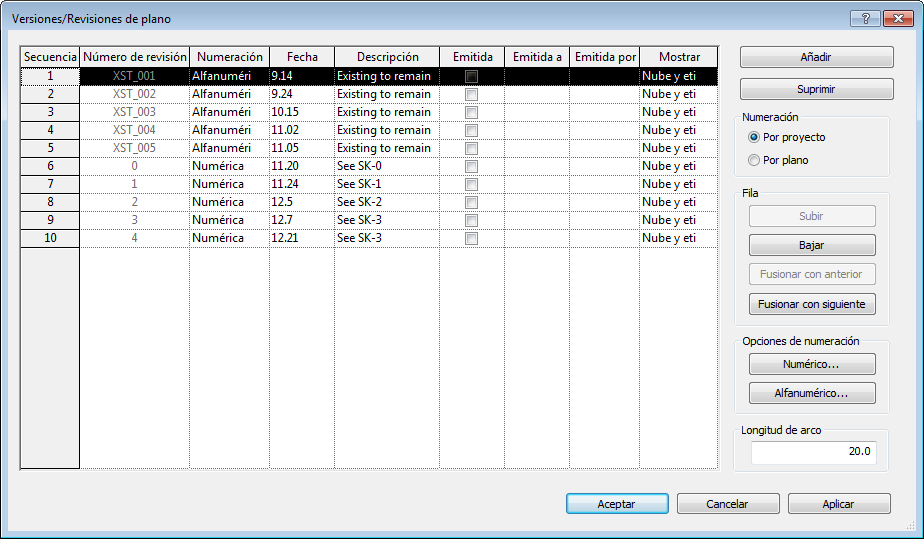The width and height of the screenshot is (924, 539).
Task: Click the Aplicar button
Action: point(839,504)
